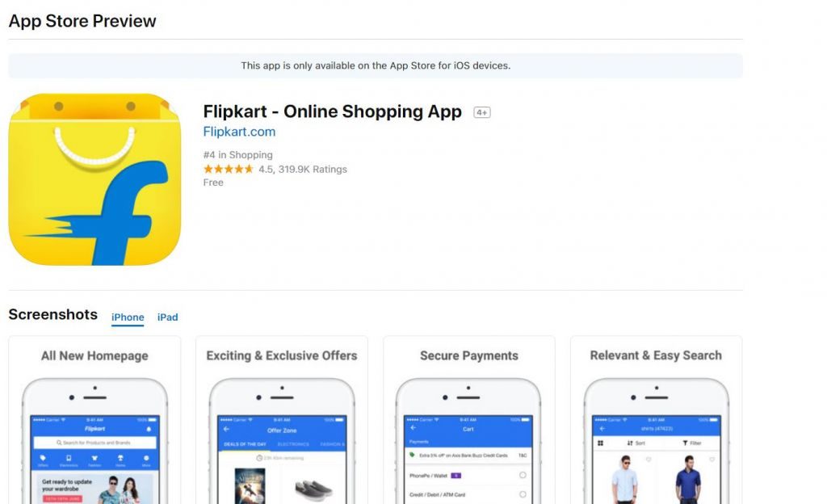Image resolution: width=827 pixels, height=504 pixels.
Task: Click the 4+ age rating badge
Action: [x=481, y=112]
